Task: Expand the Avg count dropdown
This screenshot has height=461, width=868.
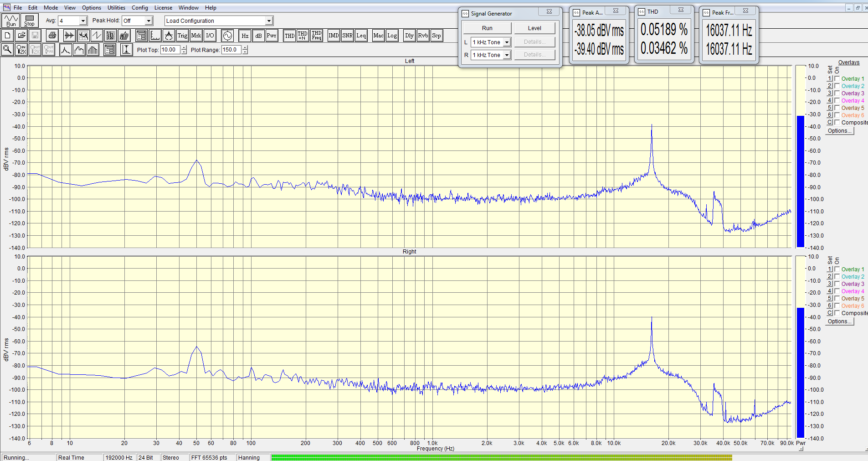Action: pos(83,21)
